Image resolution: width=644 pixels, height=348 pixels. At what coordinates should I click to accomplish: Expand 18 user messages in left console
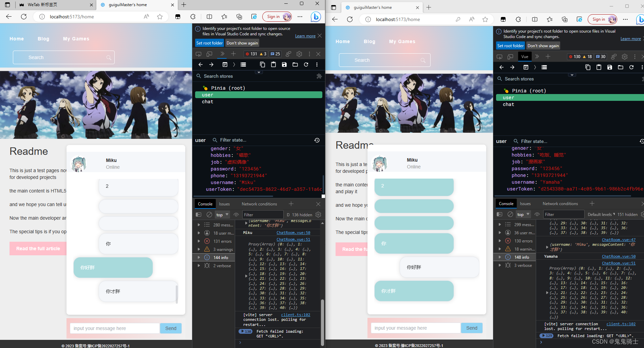198,233
